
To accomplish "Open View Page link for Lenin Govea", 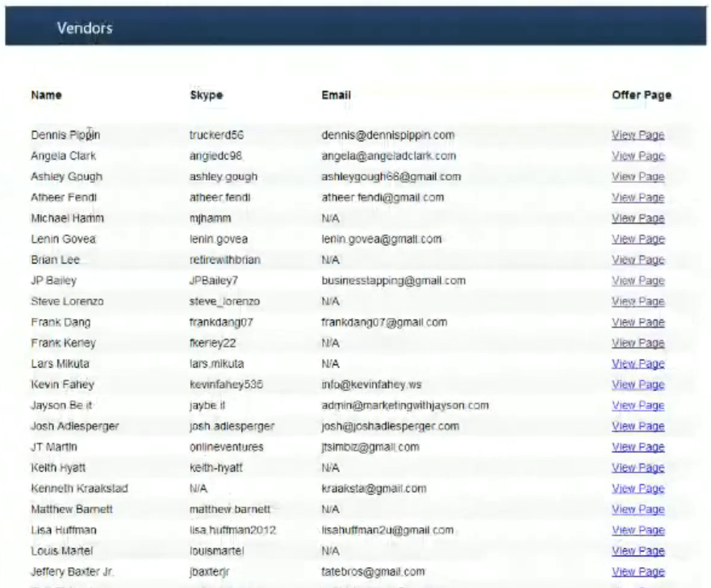I will click(x=638, y=239).
